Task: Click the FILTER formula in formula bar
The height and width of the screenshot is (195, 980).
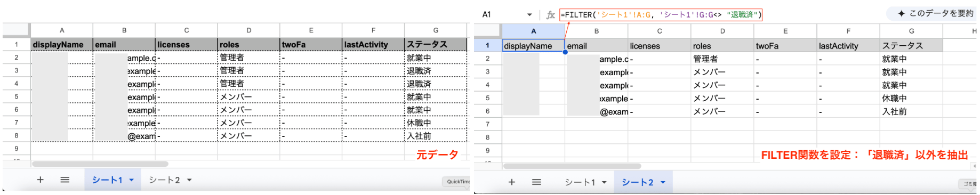Action: point(661,15)
